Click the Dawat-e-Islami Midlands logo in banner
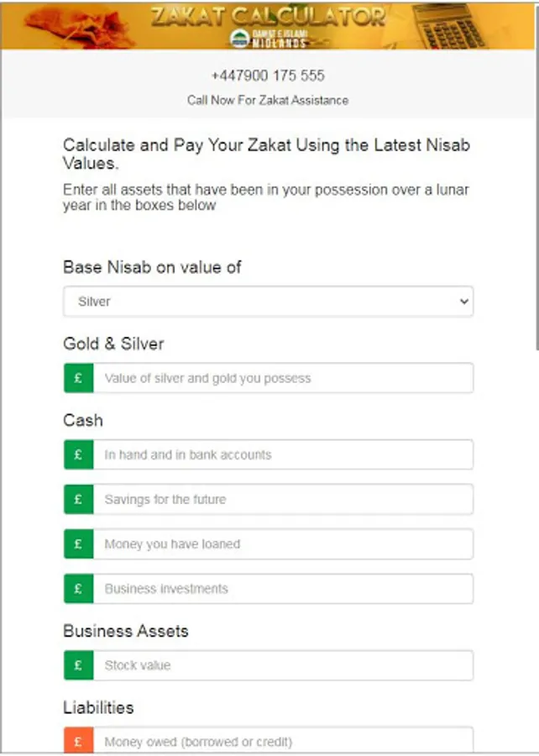 pos(267,38)
